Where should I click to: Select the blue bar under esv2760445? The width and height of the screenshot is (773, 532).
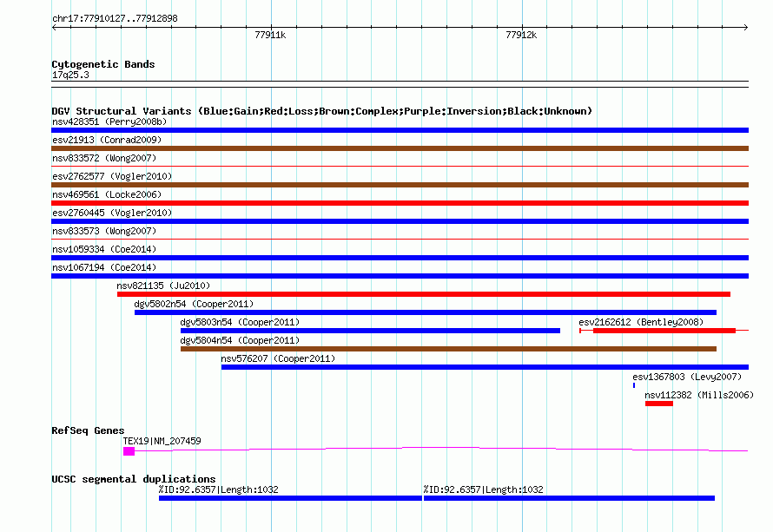tap(400, 221)
